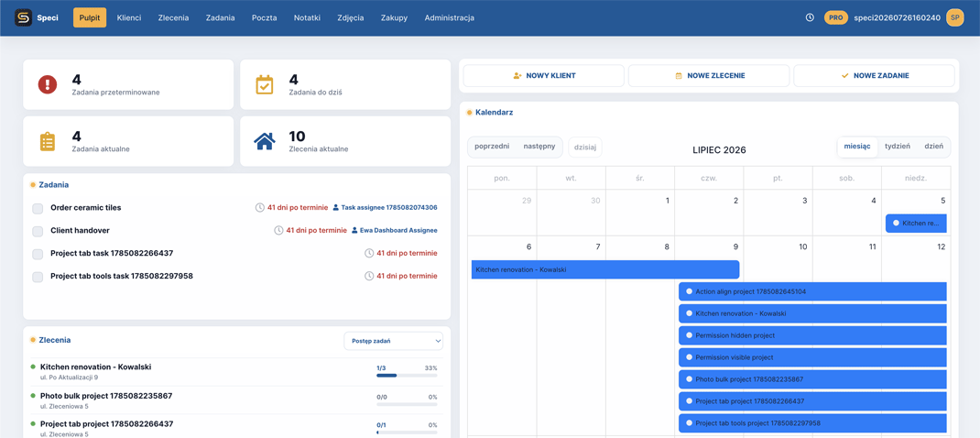The width and height of the screenshot is (980, 438).
Task: Click the clock icon on Project tab tools task row
Action: point(369,276)
